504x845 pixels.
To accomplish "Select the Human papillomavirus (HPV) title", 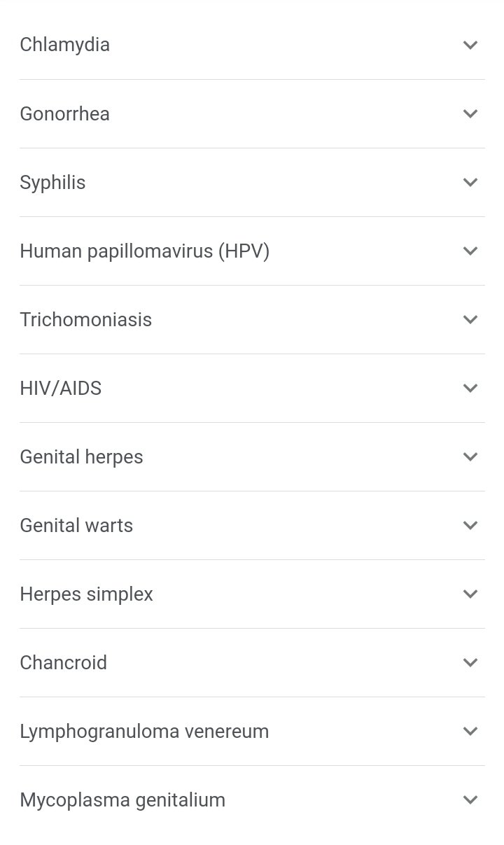I will [144, 251].
